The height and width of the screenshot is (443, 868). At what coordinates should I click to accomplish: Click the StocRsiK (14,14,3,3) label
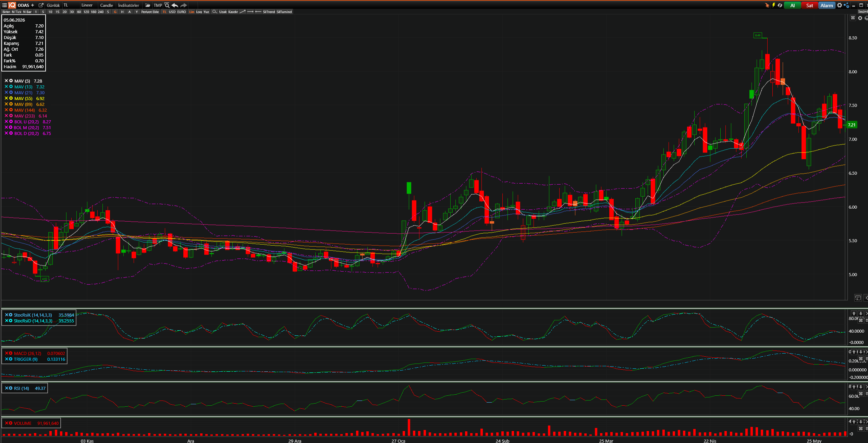click(33, 315)
